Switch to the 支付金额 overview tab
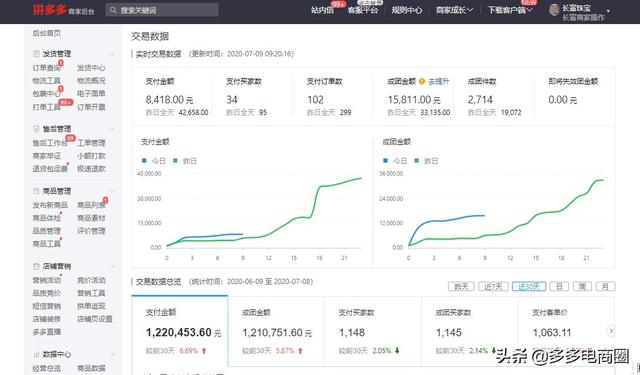Image resolution: width=640 pixels, height=375 pixels. pos(180,331)
